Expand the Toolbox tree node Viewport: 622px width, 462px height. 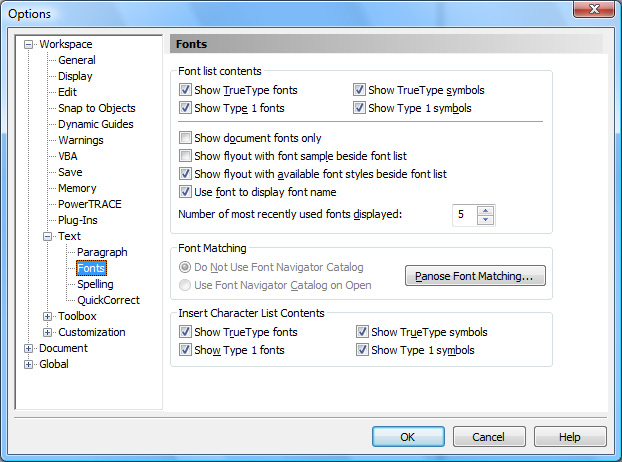click(47, 316)
